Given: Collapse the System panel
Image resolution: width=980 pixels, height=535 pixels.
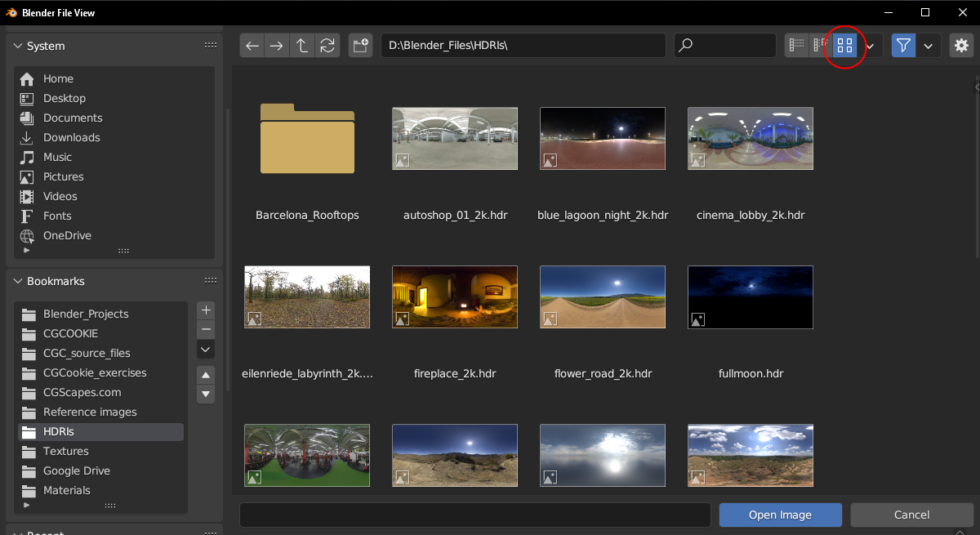Looking at the screenshot, I should click(x=18, y=47).
